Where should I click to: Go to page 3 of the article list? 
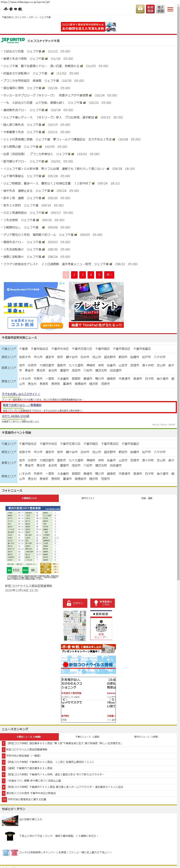tap(82, 275)
